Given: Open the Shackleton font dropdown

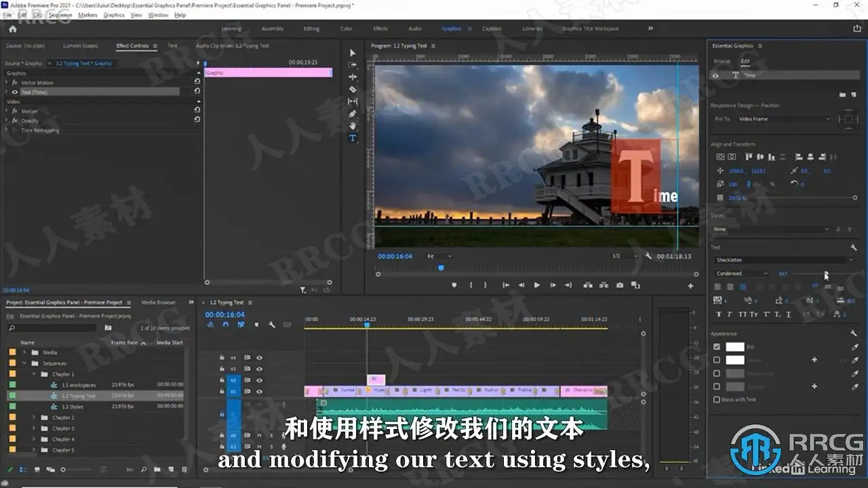Looking at the screenshot, I should (785, 260).
